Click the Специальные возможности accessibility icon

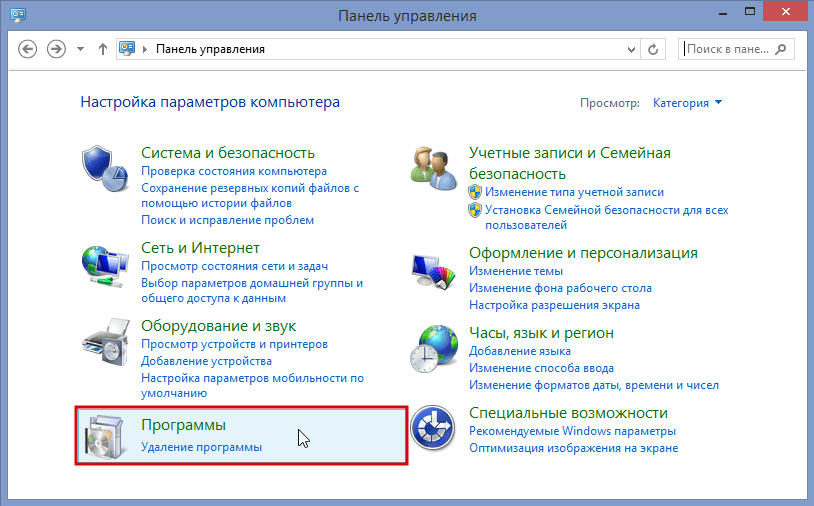pos(433,429)
